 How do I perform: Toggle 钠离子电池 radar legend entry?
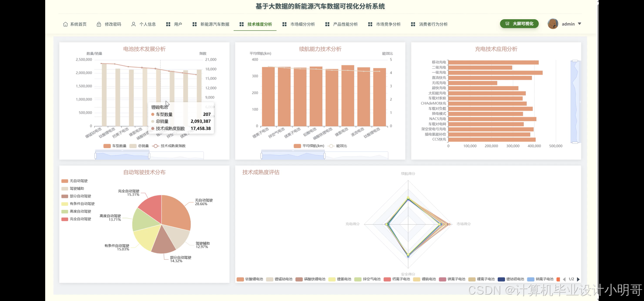(540, 279)
